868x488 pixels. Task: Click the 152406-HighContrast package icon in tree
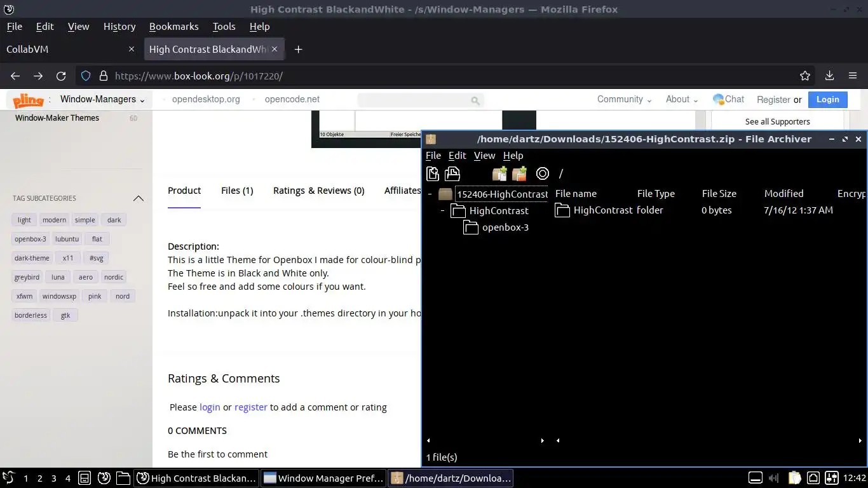point(445,194)
